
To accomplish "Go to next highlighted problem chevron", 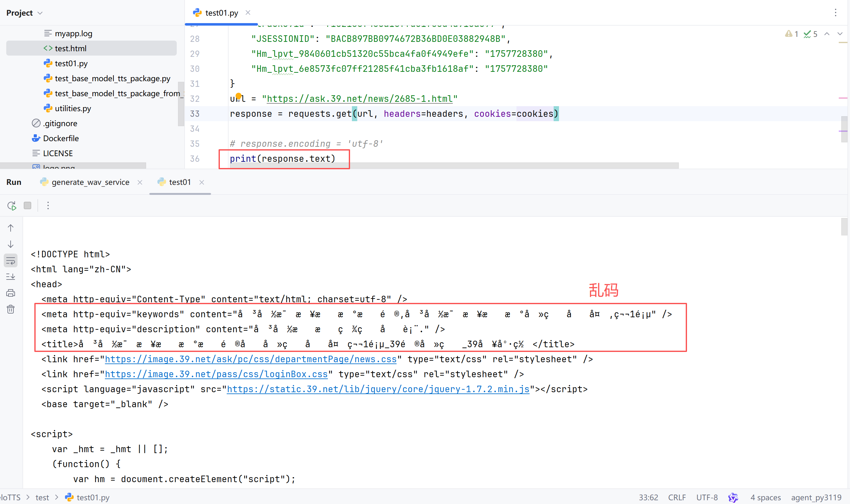I will click(840, 34).
